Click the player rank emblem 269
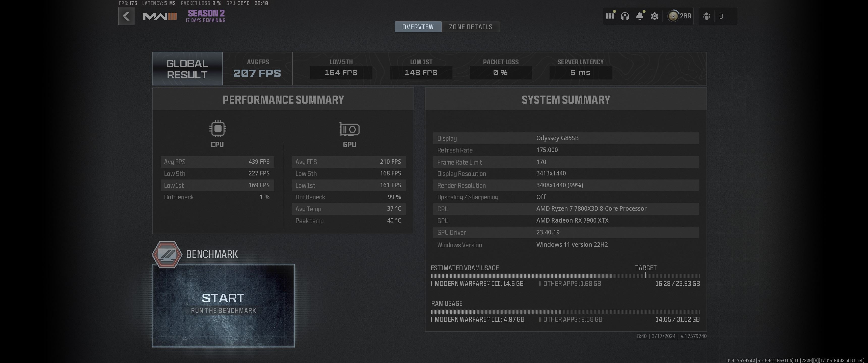The height and width of the screenshot is (363, 868). pyautogui.click(x=673, y=16)
